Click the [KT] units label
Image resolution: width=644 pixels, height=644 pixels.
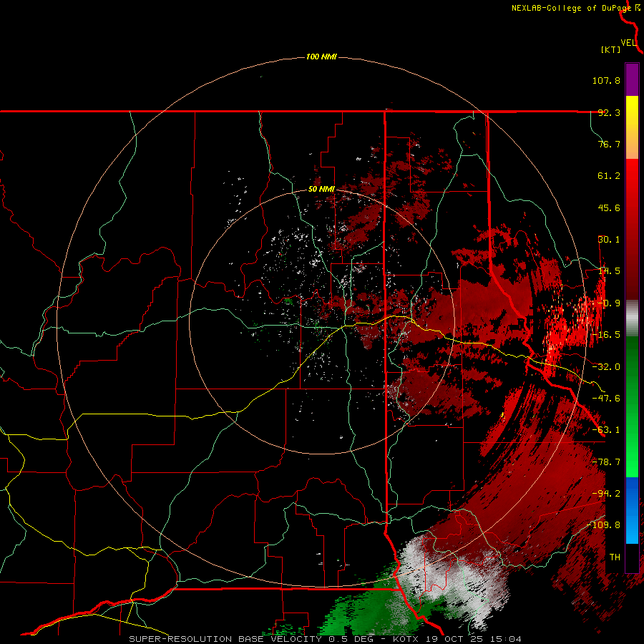point(611,49)
